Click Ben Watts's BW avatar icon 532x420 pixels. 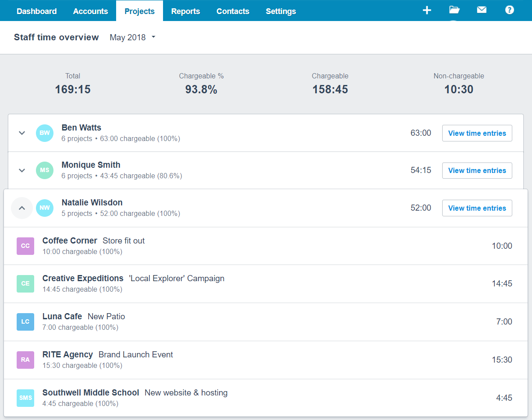[x=44, y=133]
